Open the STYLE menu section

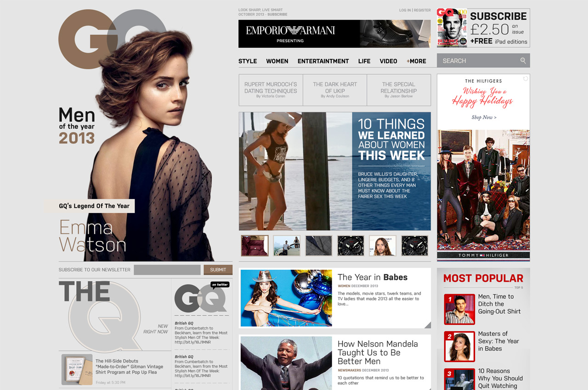coord(248,61)
